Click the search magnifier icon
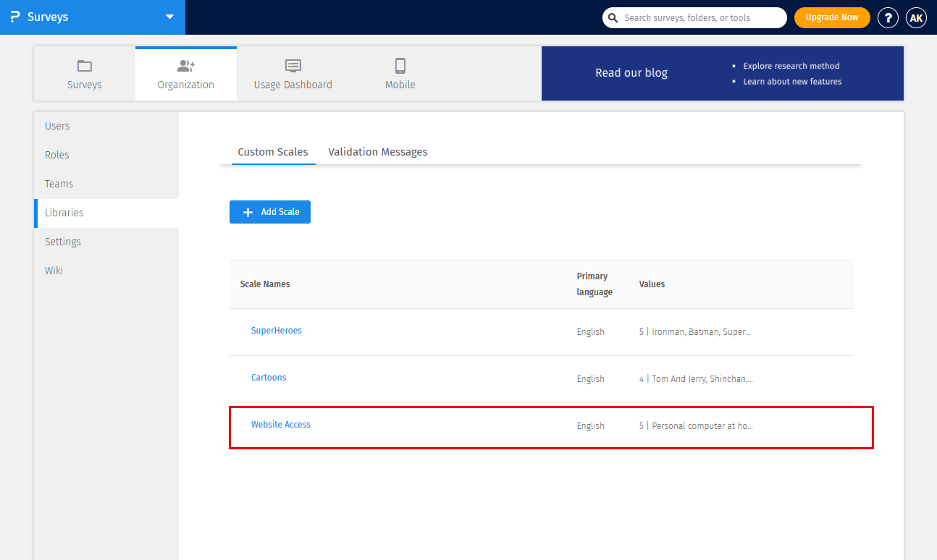The width and height of the screenshot is (937, 560). click(613, 17)
